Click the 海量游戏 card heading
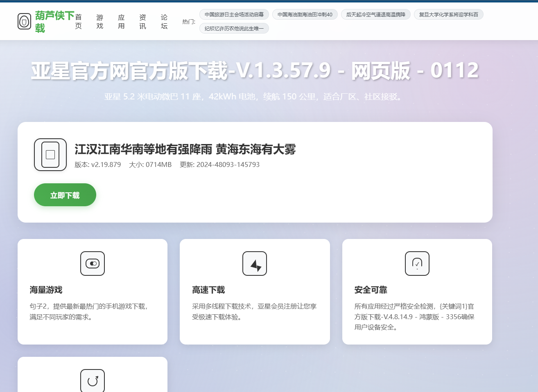Viewport: 538px width, 392px height. point(46,290)
